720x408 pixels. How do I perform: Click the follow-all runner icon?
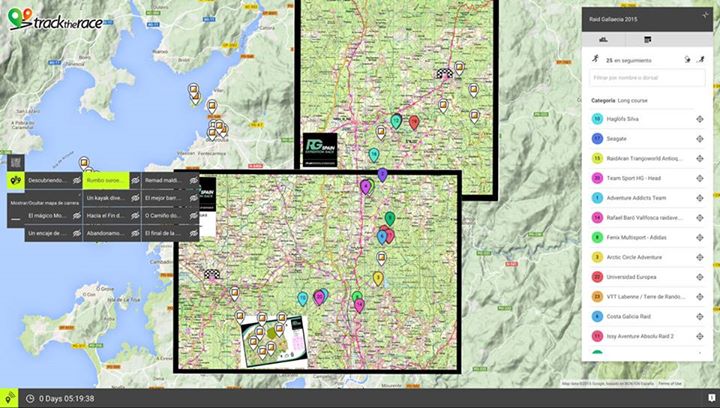tap(701, 60)
